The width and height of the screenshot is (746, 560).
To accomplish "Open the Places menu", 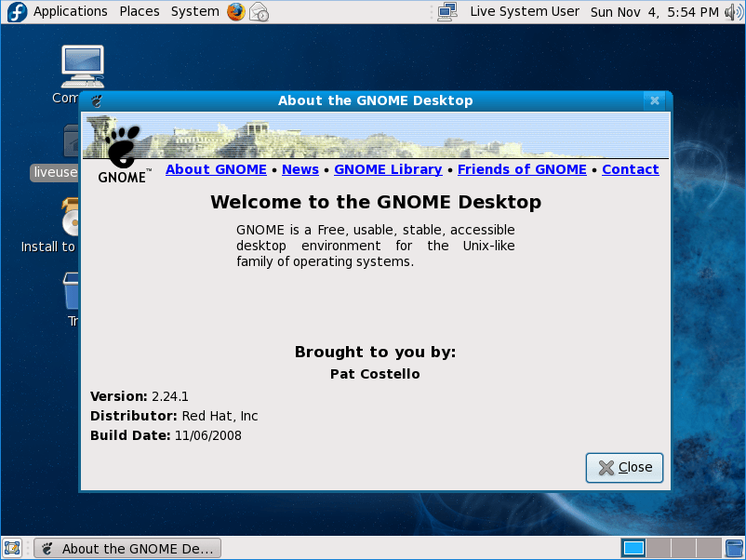I will (140, 12).
